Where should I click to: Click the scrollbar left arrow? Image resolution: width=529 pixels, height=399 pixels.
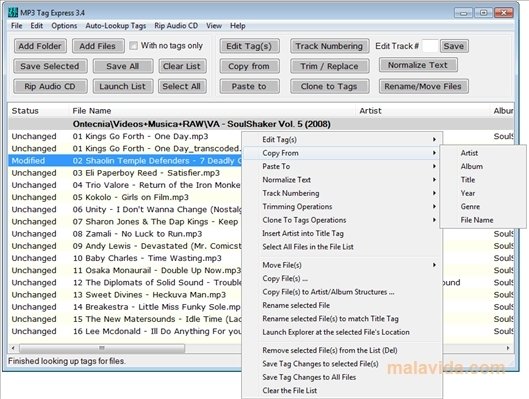[13, 348]
